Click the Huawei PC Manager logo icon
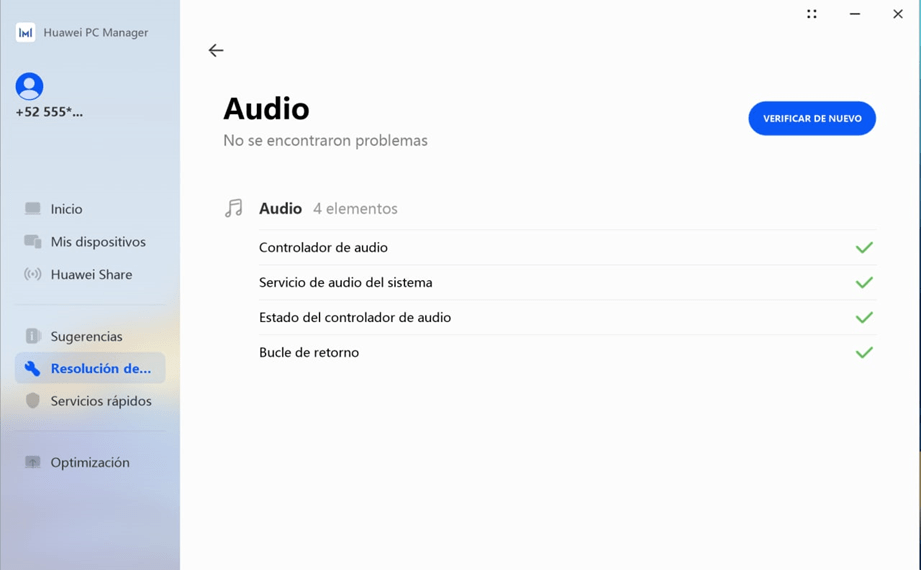This screenshot has height=570, width=921. click(25, 32)
